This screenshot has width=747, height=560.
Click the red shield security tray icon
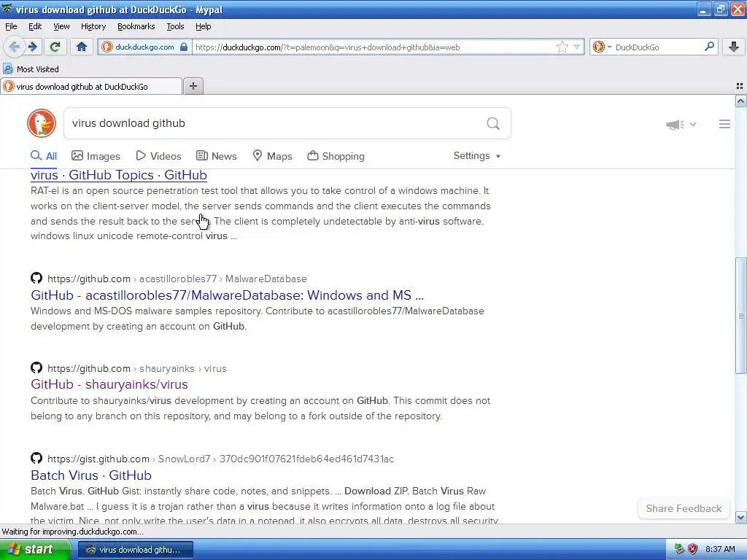tap(693, 549)
